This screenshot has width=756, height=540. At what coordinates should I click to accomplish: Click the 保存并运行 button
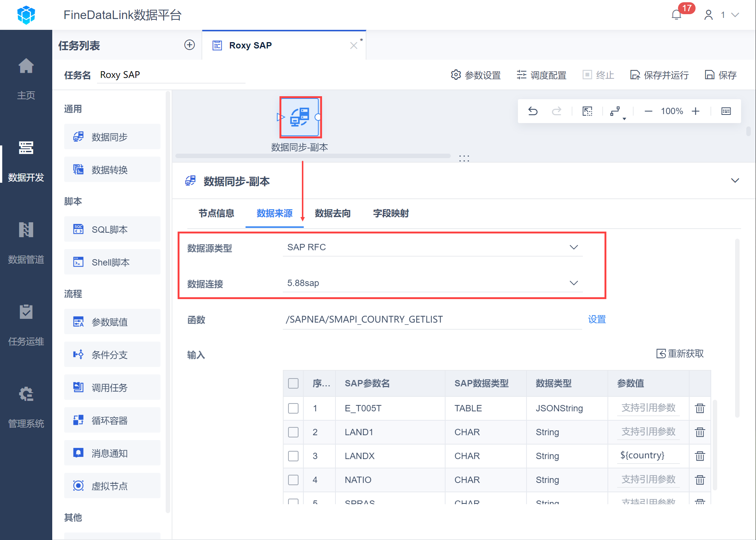pos(659,75)
